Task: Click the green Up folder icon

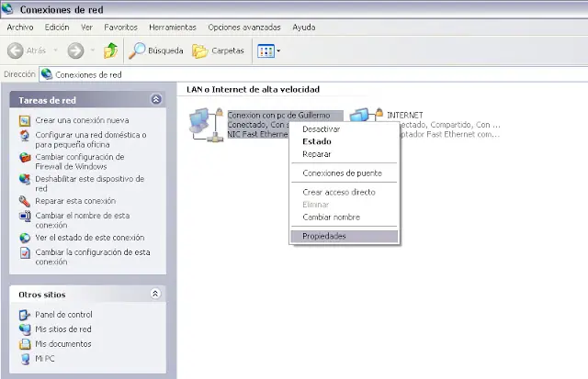Action: coord(110,50)
